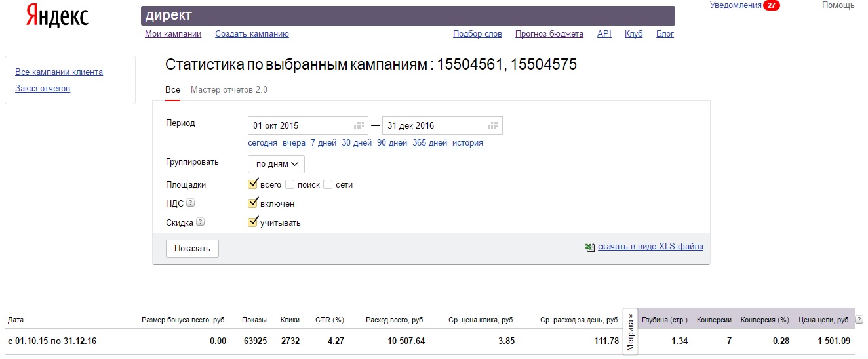The height and width of the screenshot is (359, 868).
Task: Collapse the Метрика columns expander
Action: (x=631, y=332)
